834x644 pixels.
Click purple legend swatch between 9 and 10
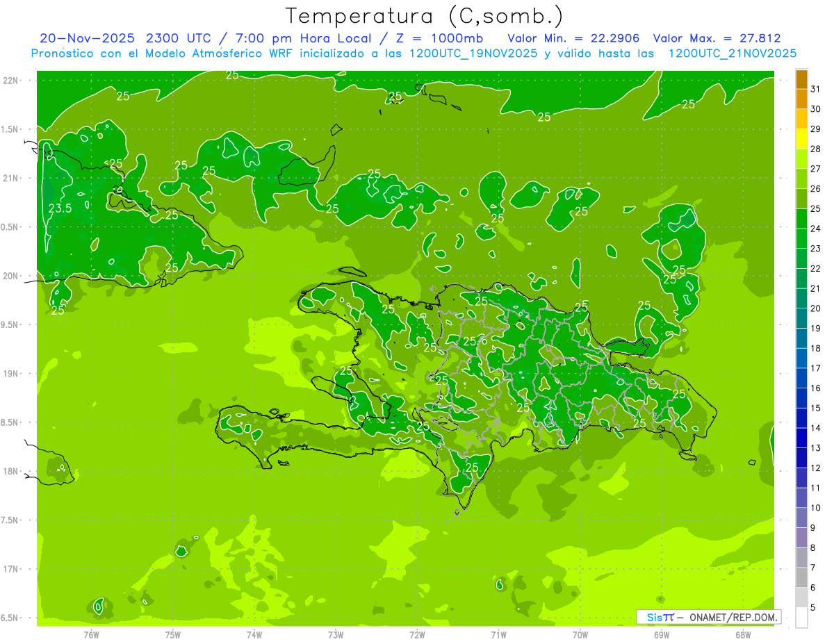point(801,518)
